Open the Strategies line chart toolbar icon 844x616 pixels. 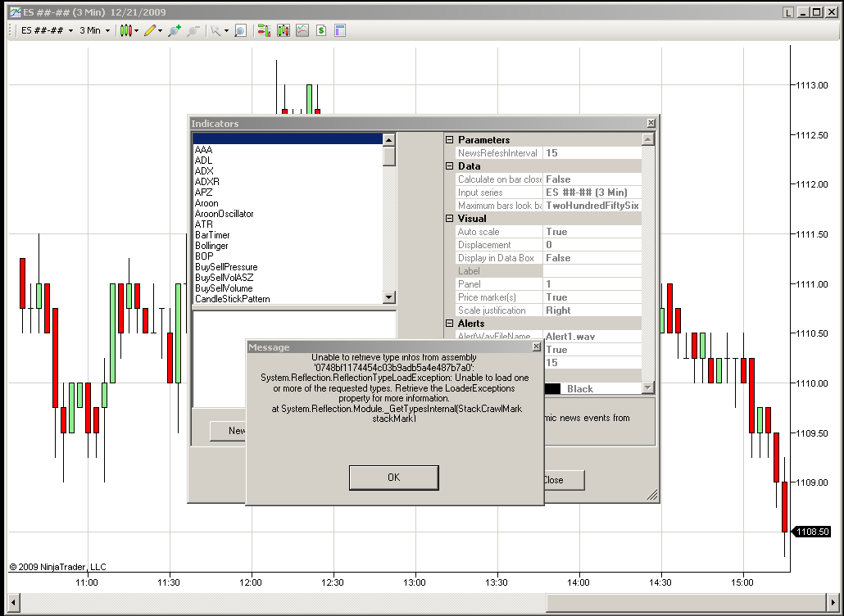tap(302, 30)
